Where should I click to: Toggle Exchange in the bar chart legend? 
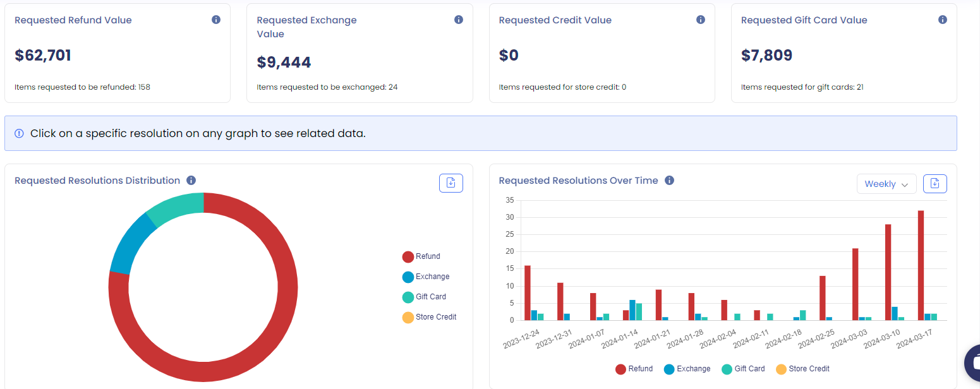coord(687,369)
